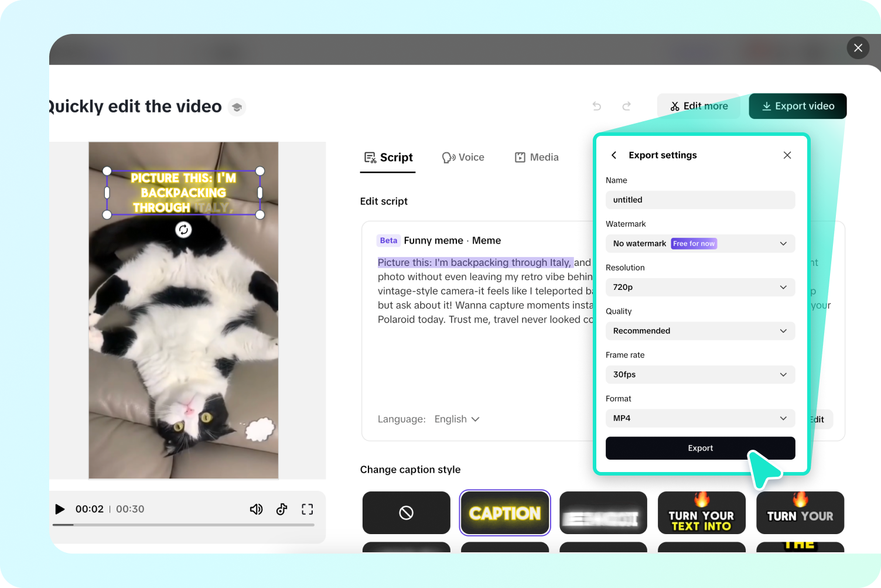Open the Script tab icon
This screenshot has width=881, height=588.
(369, 157)
